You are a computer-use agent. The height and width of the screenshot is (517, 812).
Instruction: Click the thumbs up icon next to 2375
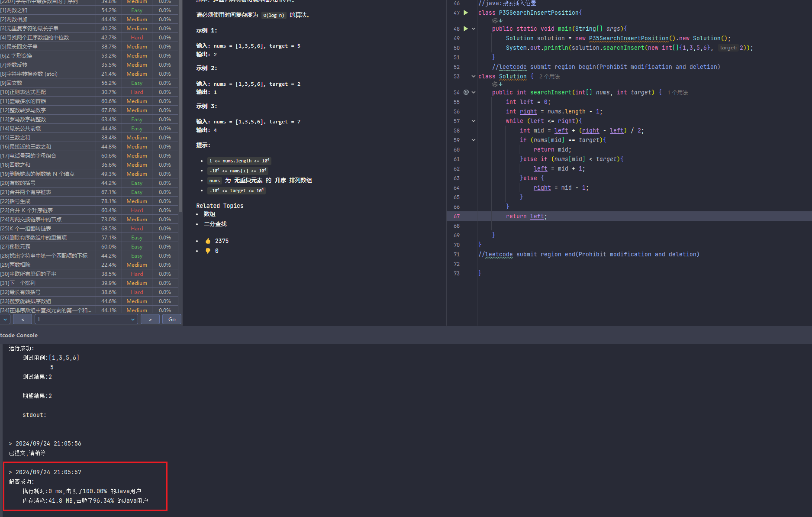[x=208, y=241]
